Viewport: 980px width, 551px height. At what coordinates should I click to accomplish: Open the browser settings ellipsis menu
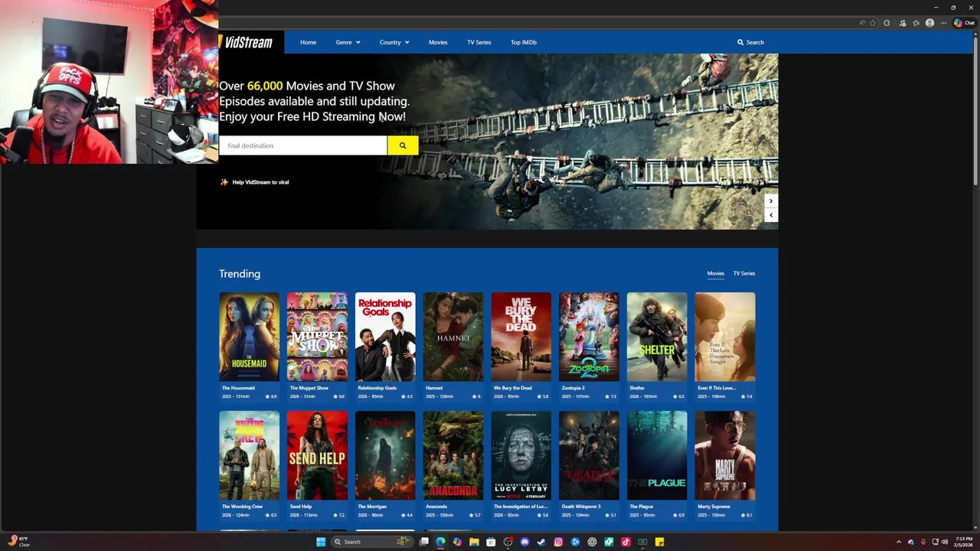(943, 23)
